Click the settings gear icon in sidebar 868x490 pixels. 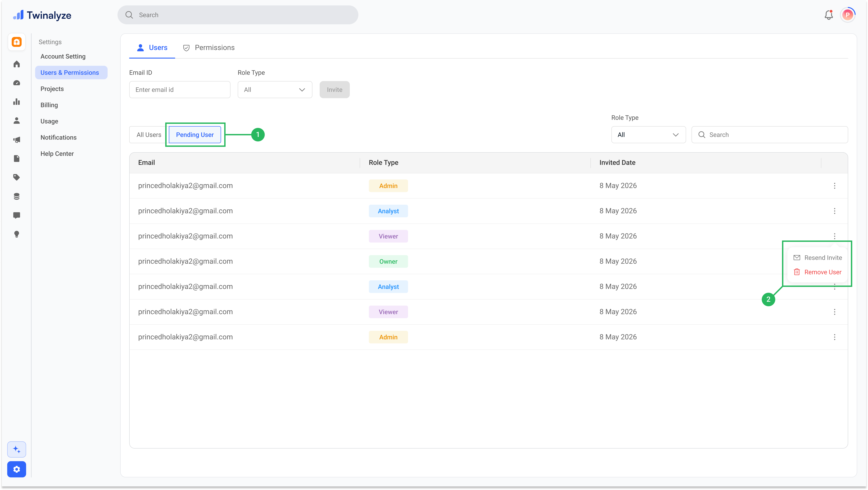(x=17, y=469)
